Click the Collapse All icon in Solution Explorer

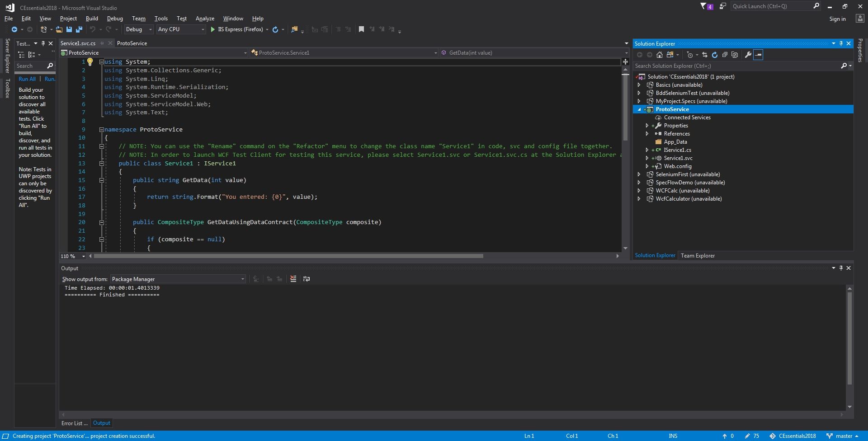pos(725,55)
